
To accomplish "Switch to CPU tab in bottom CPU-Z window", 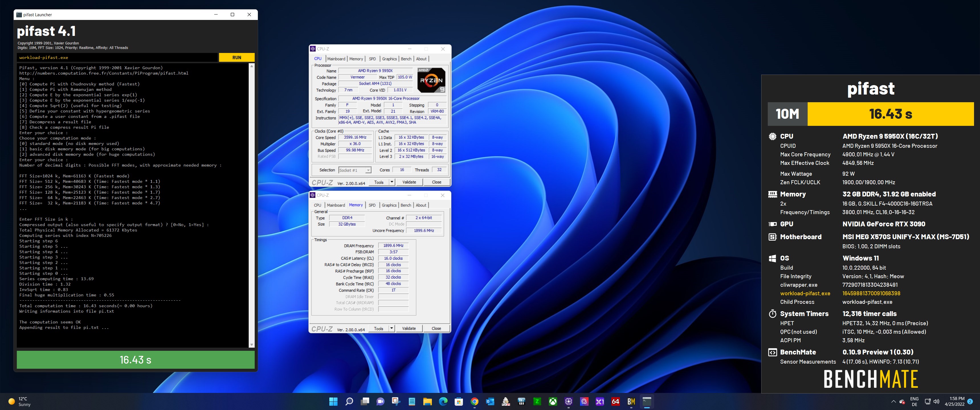I will click(x=317, y=205).
